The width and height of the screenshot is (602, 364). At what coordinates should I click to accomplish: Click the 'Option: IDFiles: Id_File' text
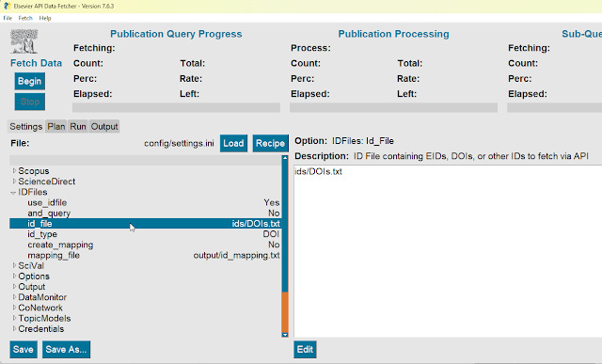[344, 141]
